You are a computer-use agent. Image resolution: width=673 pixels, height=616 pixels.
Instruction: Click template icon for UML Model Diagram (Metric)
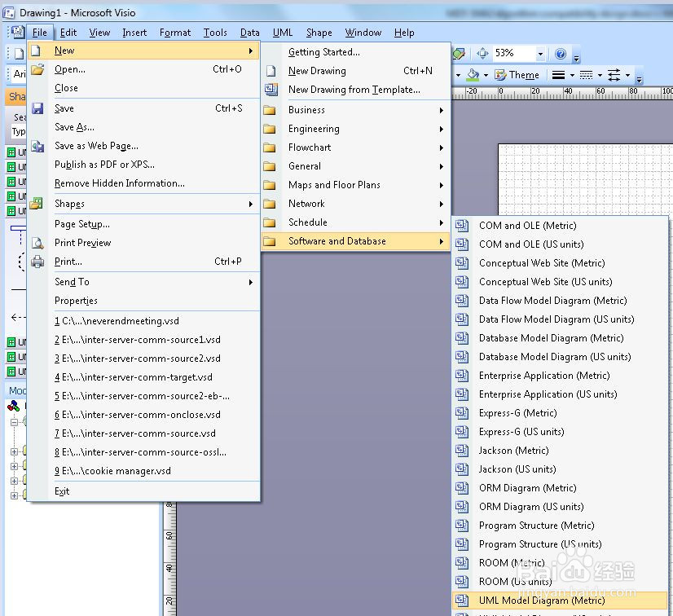(462, 601)
